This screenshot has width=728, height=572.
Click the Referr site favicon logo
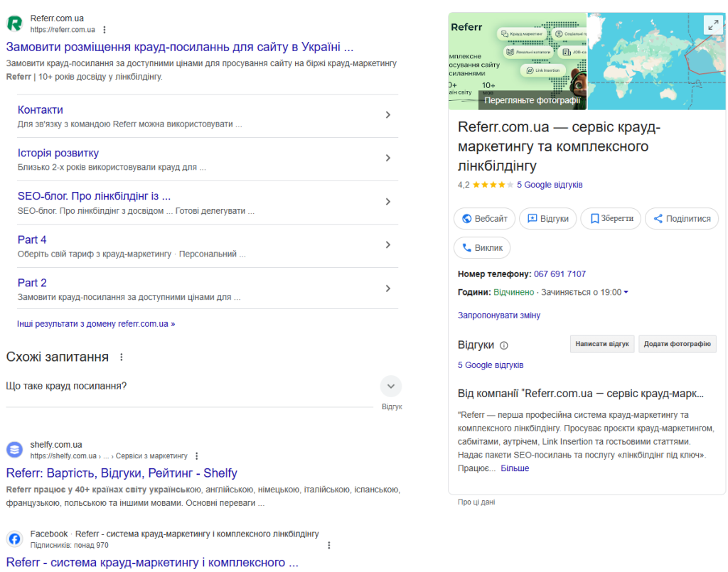pyautogui.click(x=14, y=23)
